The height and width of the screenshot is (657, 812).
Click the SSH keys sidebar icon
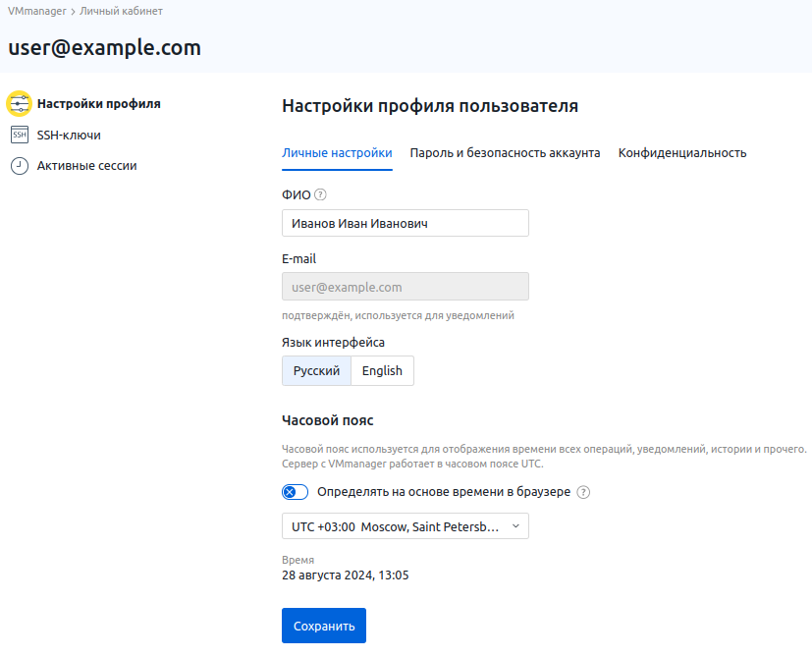[20, 135]
